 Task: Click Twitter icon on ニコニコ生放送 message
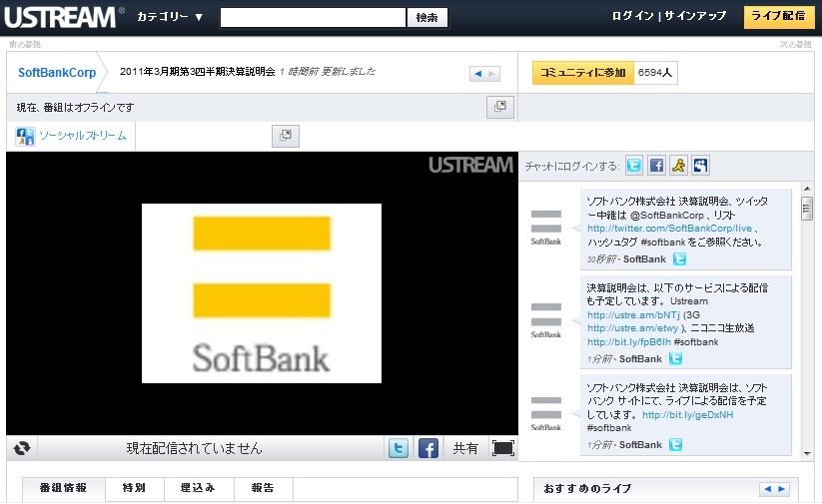click(x=676, y=358)
